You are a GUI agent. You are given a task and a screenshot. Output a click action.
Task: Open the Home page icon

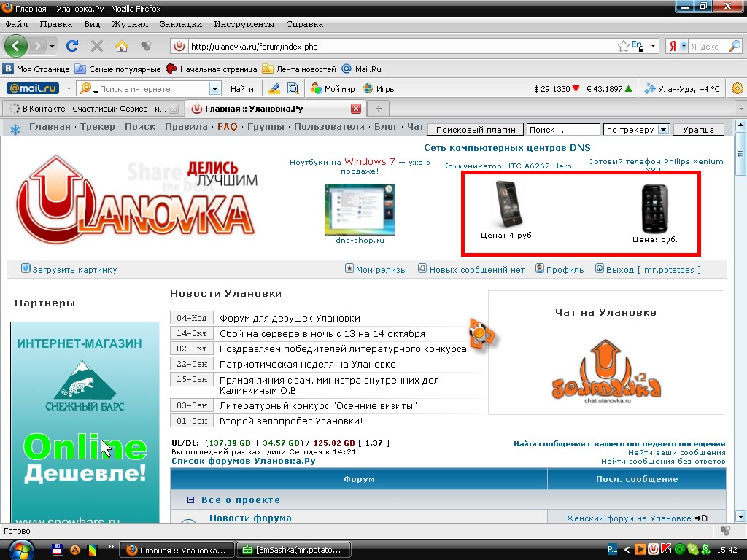[x=122, y=46]
